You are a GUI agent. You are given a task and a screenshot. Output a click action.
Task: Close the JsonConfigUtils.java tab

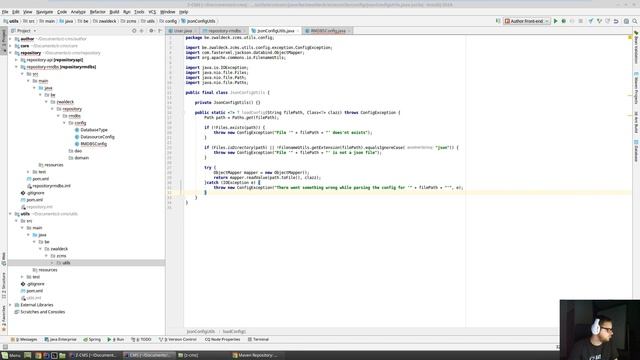click(298, 31)
